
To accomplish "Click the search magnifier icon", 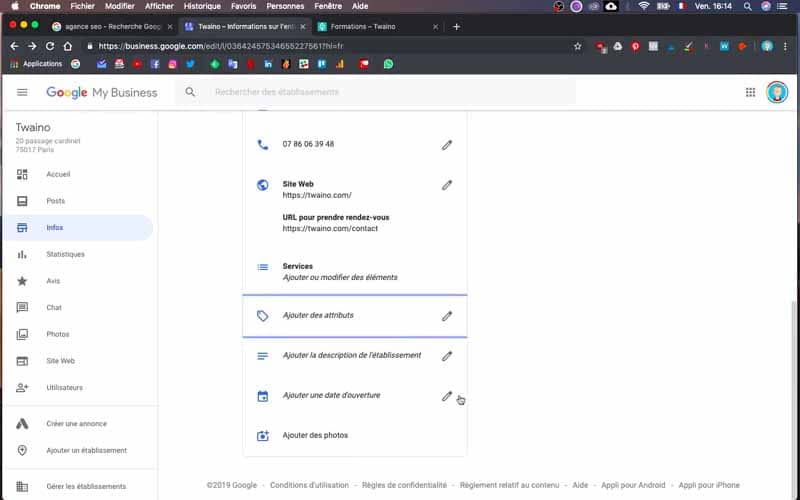I will [190, 92].
